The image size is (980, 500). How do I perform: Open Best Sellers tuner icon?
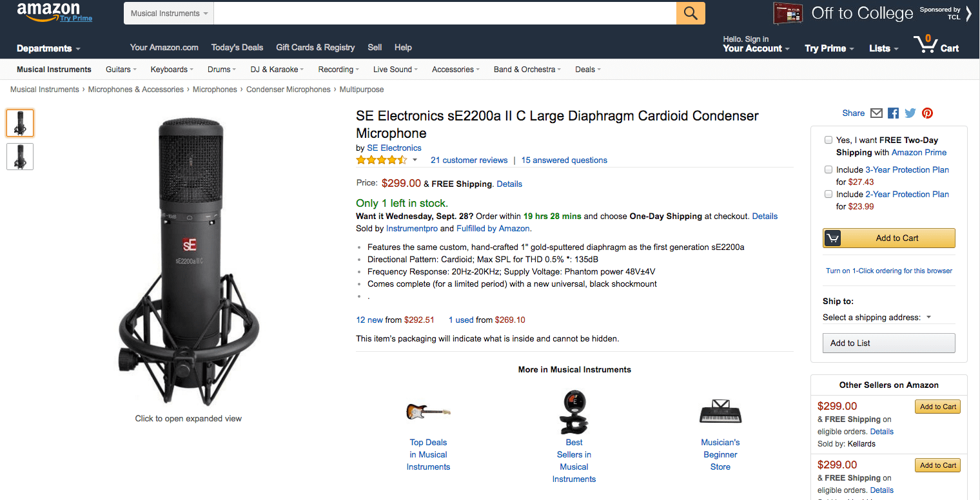click(574, 412)
